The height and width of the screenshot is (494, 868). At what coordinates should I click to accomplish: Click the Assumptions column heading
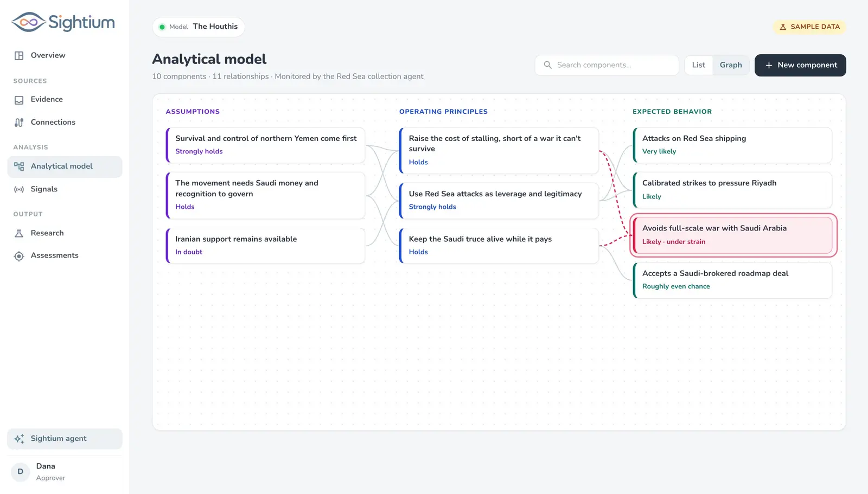click(193, 112)
